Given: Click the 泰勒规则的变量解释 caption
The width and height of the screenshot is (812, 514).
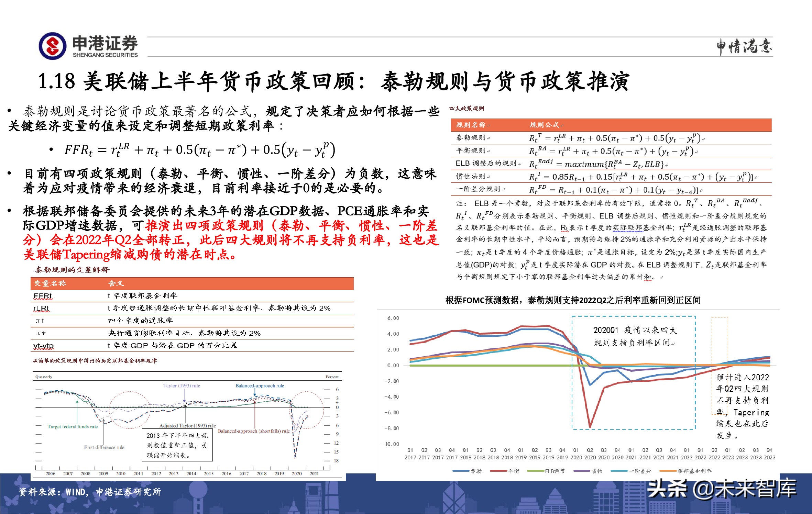Looking at the screenshot, I should (72, 270).
